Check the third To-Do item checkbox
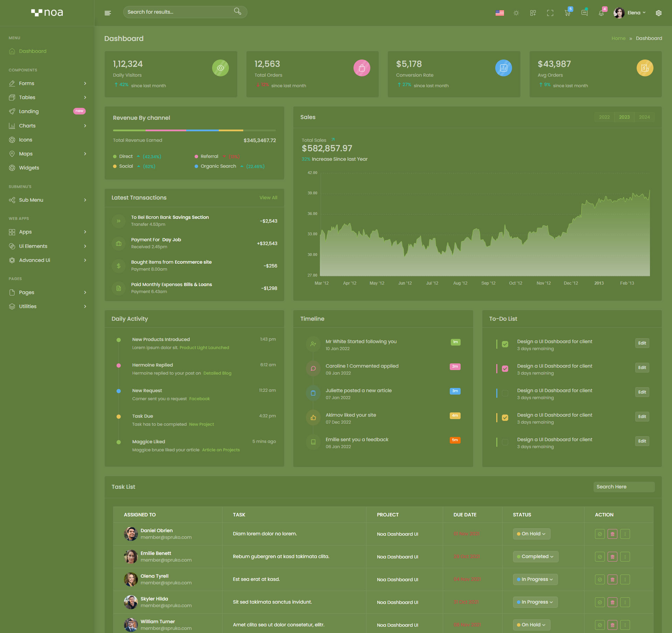Image resolution: width=672 pixels, height=633 pixels. [505, 393]
